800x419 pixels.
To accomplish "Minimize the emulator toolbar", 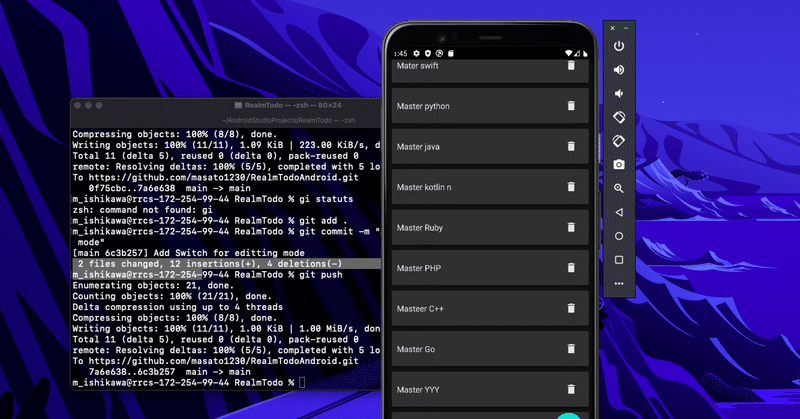I will coord(626,28).
